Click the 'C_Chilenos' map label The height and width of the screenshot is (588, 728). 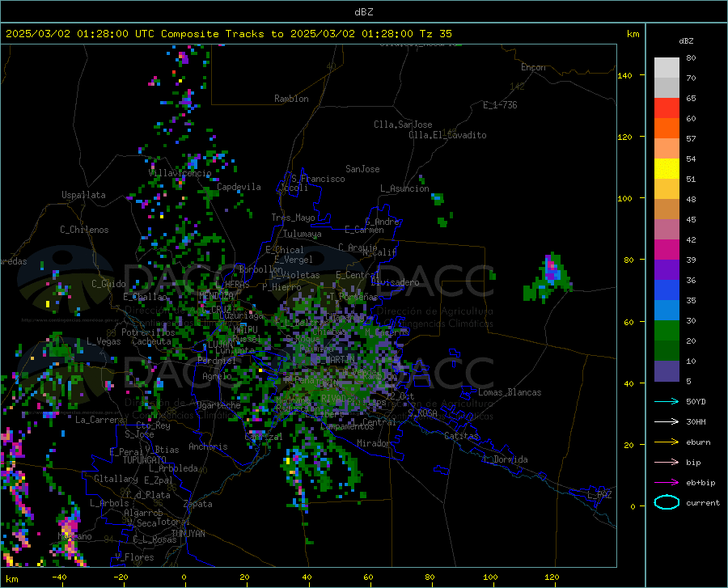84,230
